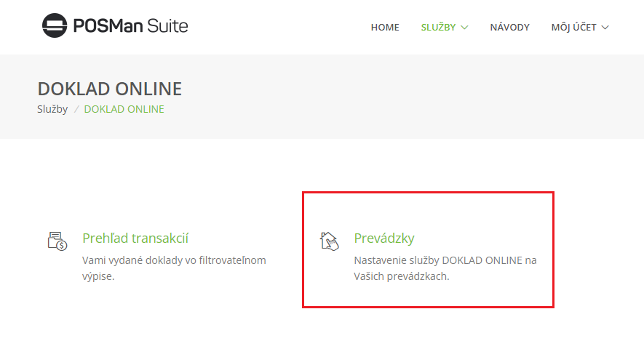Screen dimensions: 644x341
Task: Click the POSMan Suite logo text
Action: 130,26
